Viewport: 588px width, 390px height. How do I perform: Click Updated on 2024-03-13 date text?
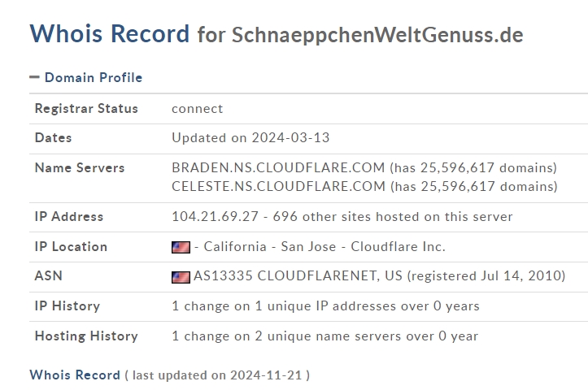click(250, 138)
